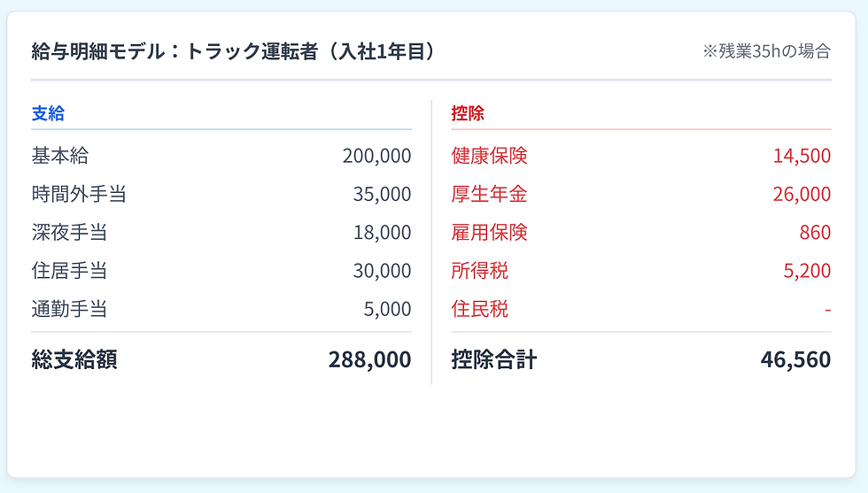Select the 雇用保険 deduction label

489,232
